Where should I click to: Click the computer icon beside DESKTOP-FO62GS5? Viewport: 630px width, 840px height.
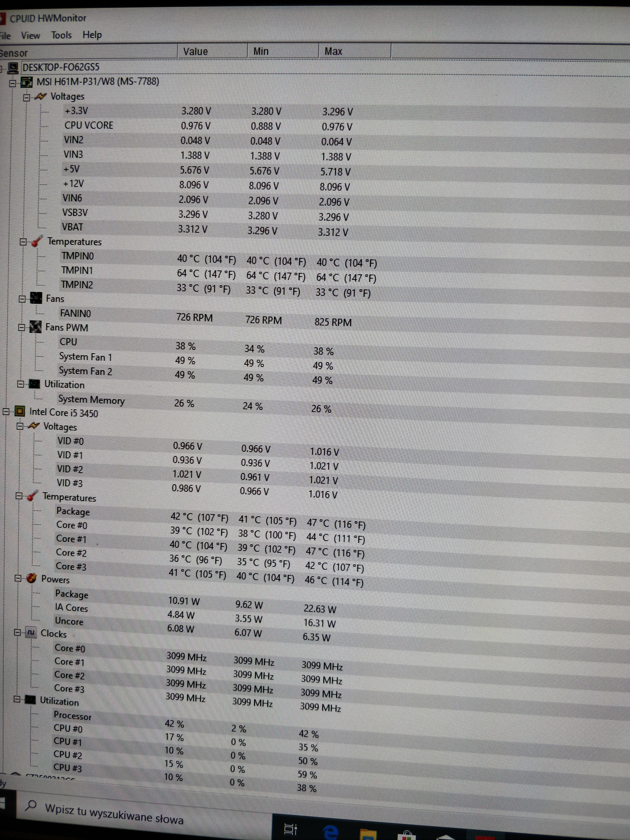pos(13,68)
